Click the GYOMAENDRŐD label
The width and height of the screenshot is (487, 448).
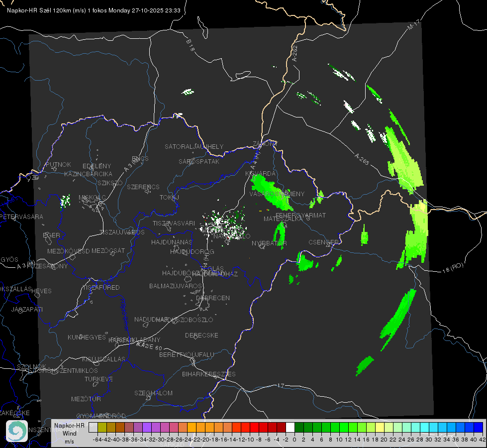pos(101,416)
